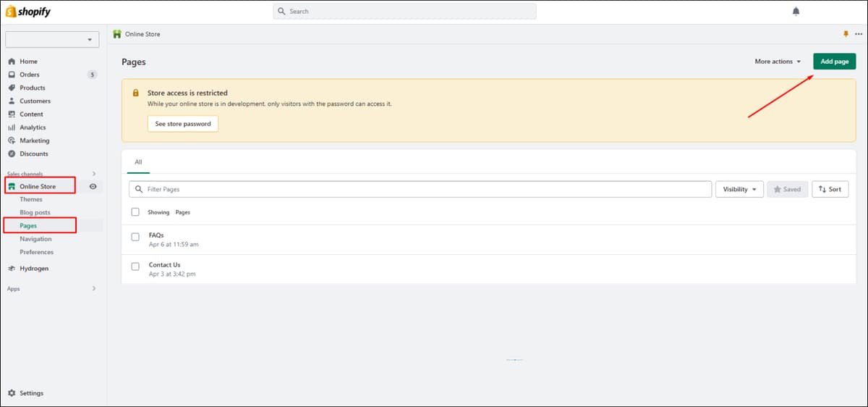The image size is (868, 407).
Task: Click the 'Store access is restricted' heading
Action: (187, 93)
